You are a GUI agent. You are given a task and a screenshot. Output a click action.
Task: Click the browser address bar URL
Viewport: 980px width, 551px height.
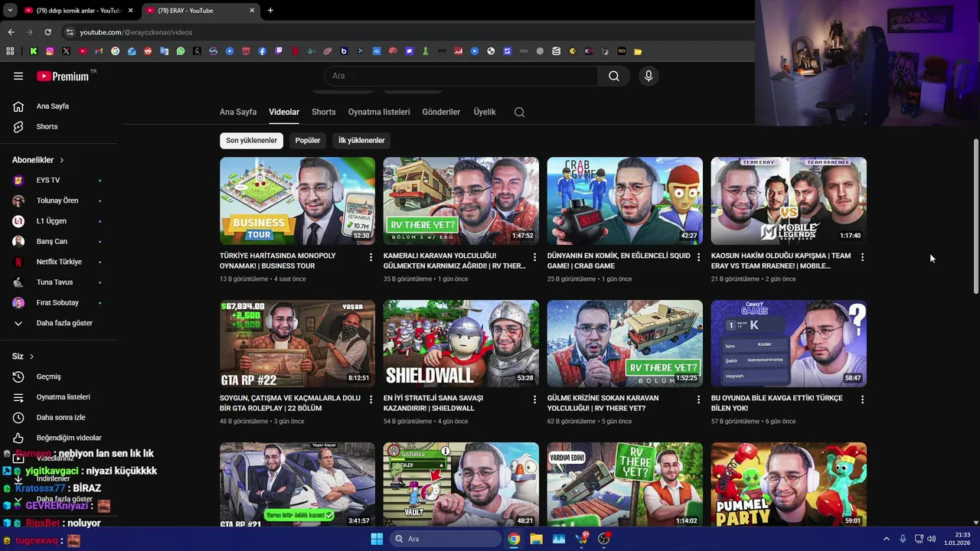(x=136, y=32)
